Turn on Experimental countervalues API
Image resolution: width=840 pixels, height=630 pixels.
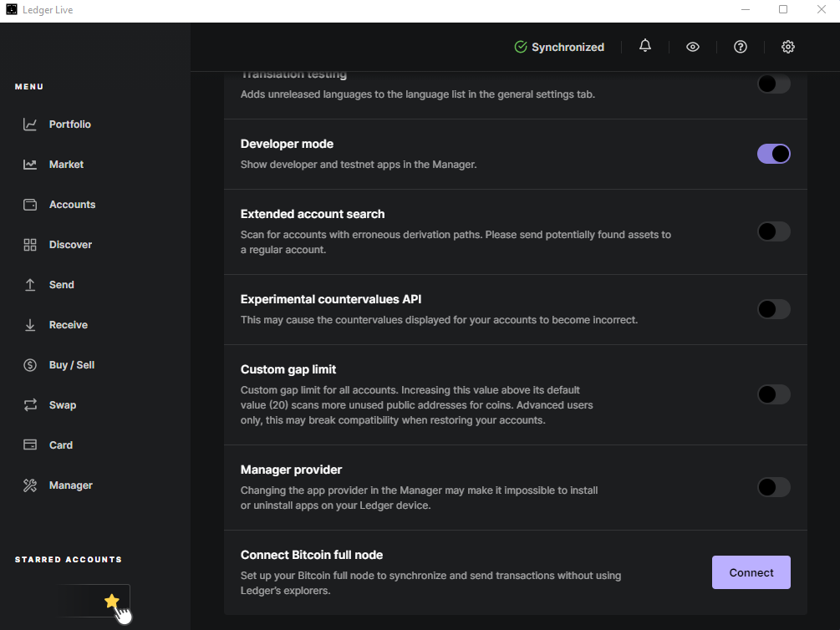773,309
